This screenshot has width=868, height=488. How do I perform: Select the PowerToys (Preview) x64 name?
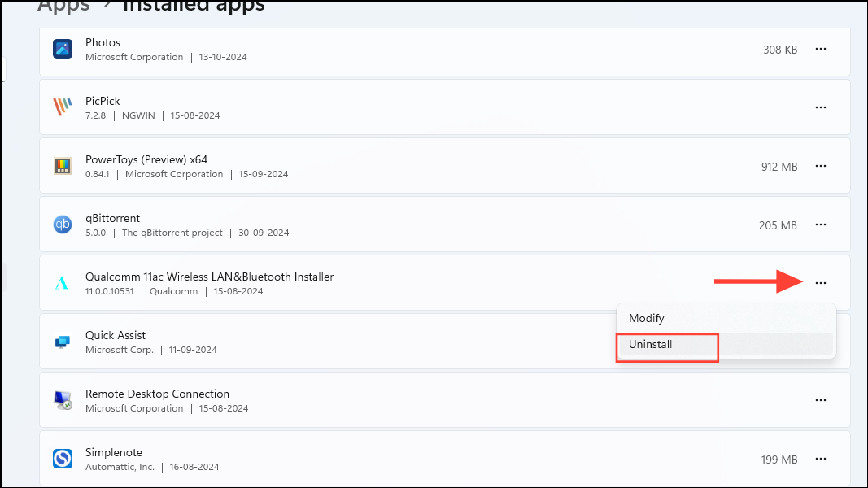(x=146, y=160)
